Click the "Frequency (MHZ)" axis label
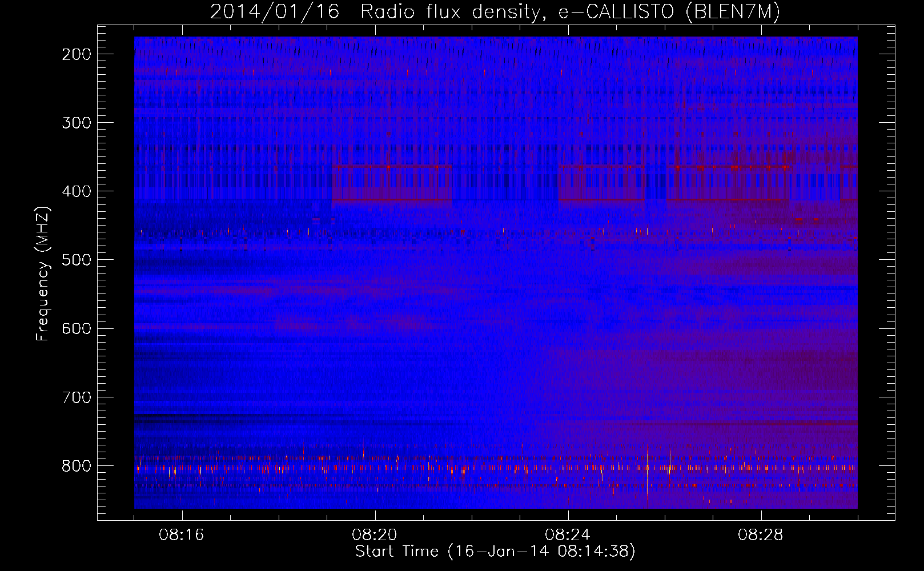Screen dimensions: 924x571 (43, 274)
